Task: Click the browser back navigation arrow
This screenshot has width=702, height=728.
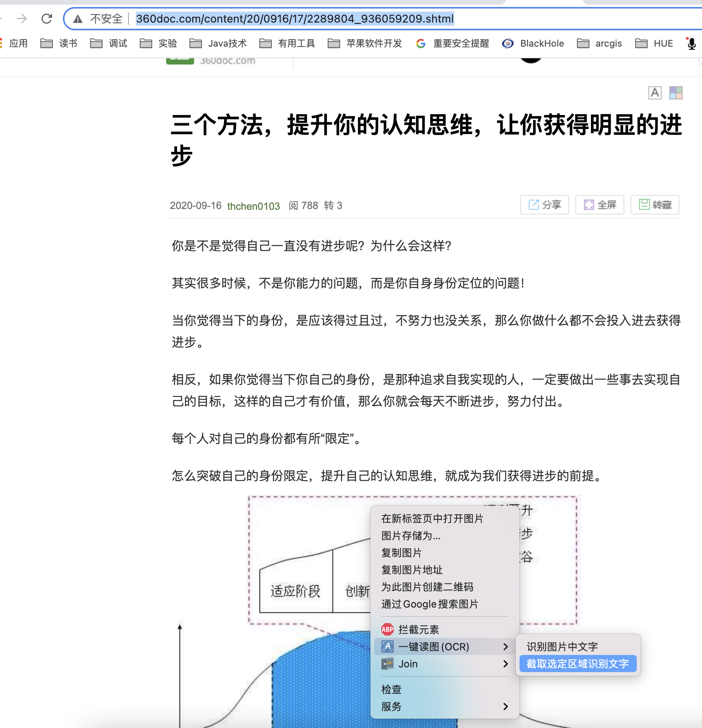Action: [x=2, y=18]
